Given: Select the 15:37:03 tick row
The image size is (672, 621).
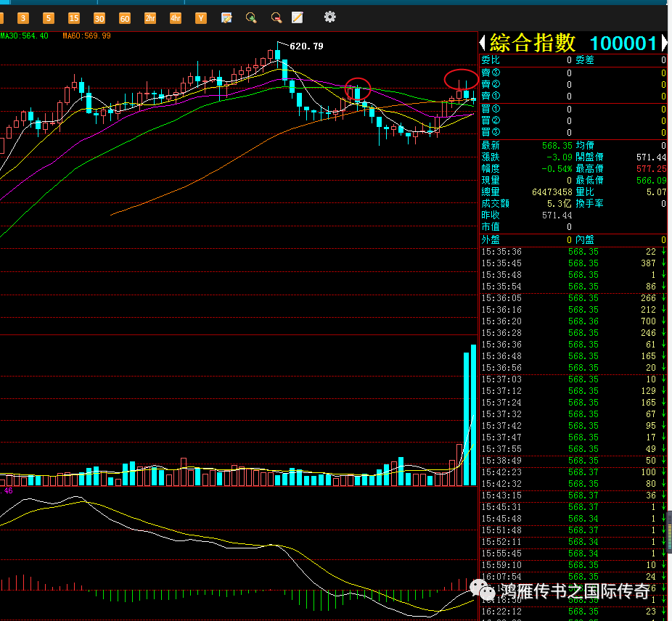Looking at the screenshot, I should tap(573, 379).
